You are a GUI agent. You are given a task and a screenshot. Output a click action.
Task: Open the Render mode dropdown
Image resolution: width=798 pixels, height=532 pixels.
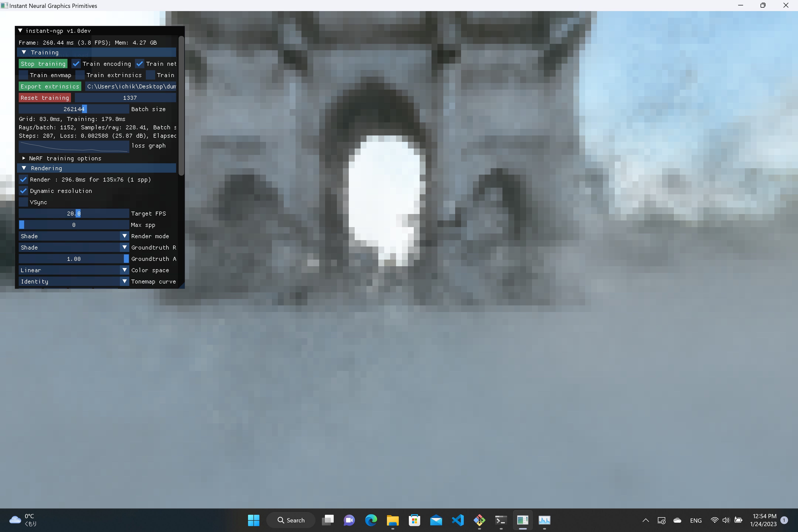(74, 236)
